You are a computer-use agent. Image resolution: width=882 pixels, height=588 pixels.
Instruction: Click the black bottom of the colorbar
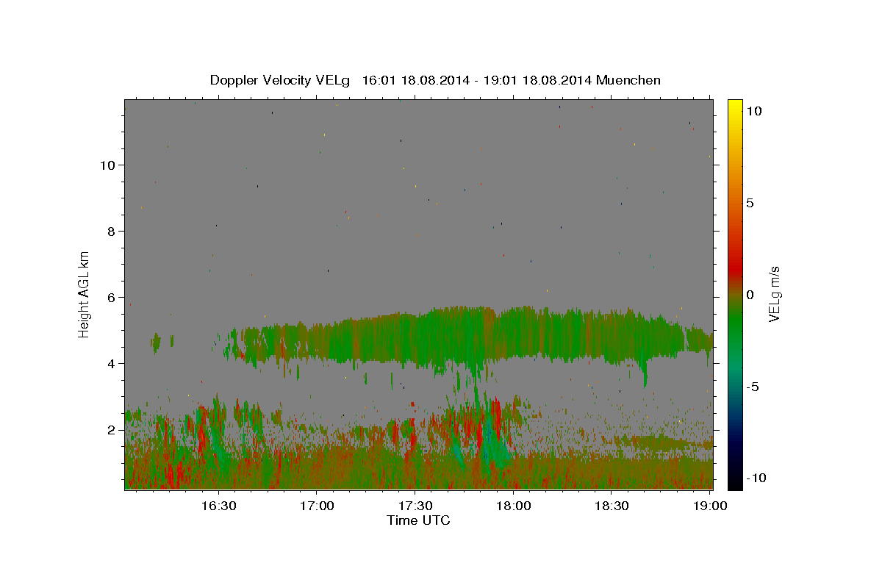coord(734,481)
